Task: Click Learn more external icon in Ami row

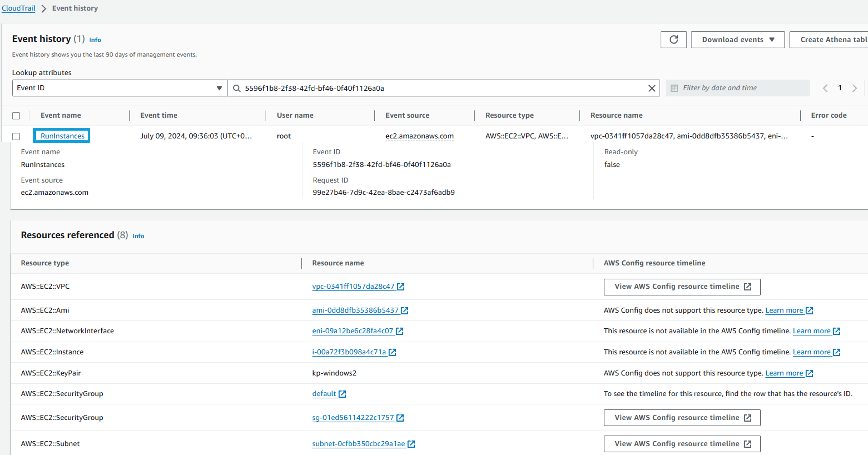Action: point(809,310)
